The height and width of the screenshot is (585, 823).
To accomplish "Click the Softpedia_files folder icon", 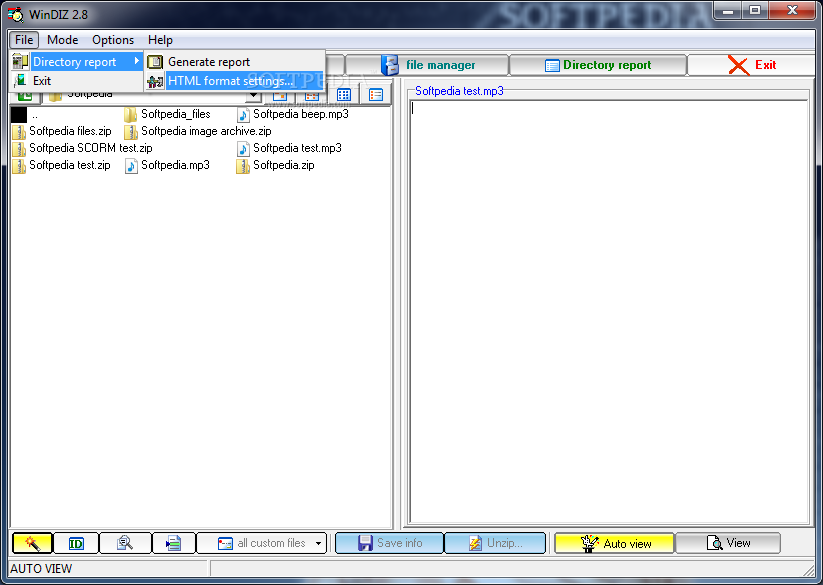I will 130,114.
